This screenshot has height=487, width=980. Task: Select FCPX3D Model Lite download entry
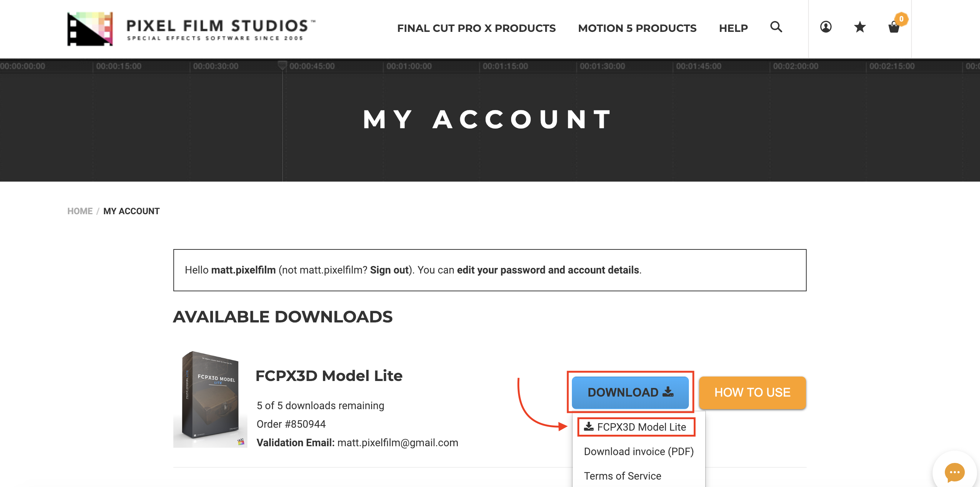[636, 427]
